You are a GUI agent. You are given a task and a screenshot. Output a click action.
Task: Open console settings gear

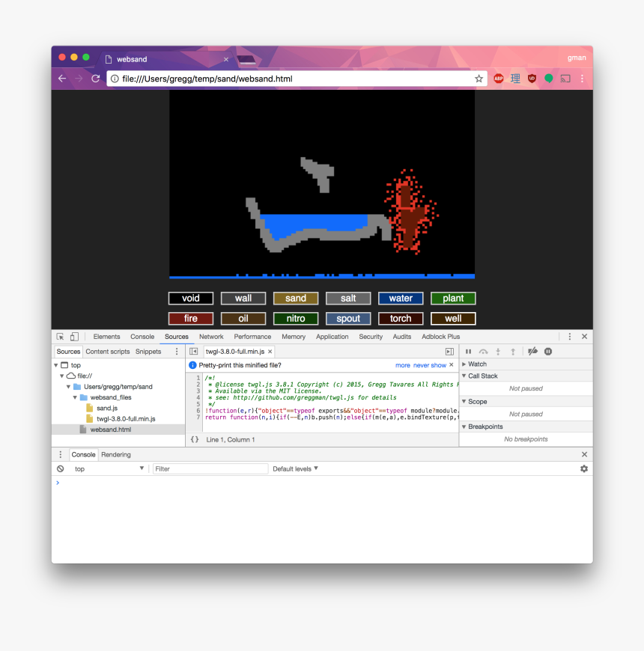[584, 468]
